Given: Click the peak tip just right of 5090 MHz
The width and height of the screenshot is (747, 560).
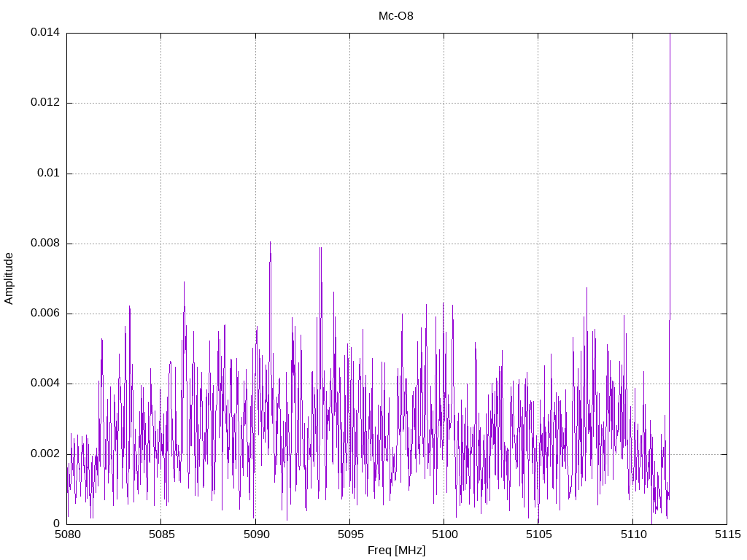Looking at the screenshot, I should pos(270,242).
